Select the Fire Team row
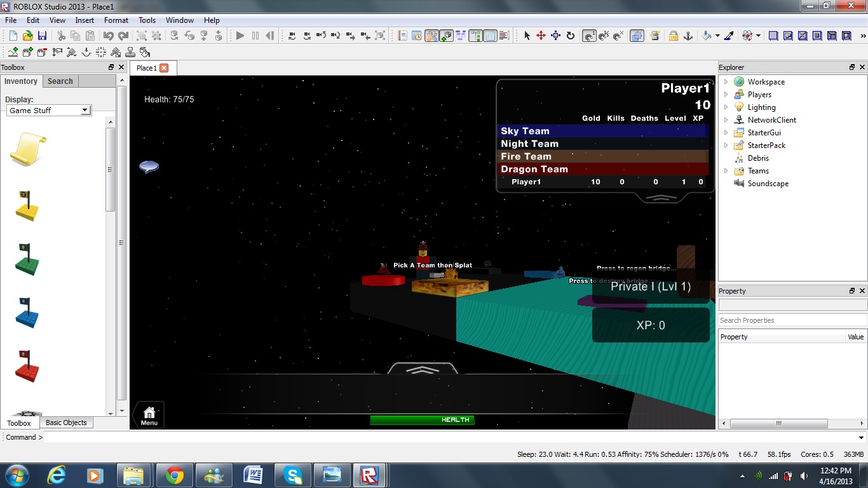The width and height of the screenshot is (868, 488). 603,156
